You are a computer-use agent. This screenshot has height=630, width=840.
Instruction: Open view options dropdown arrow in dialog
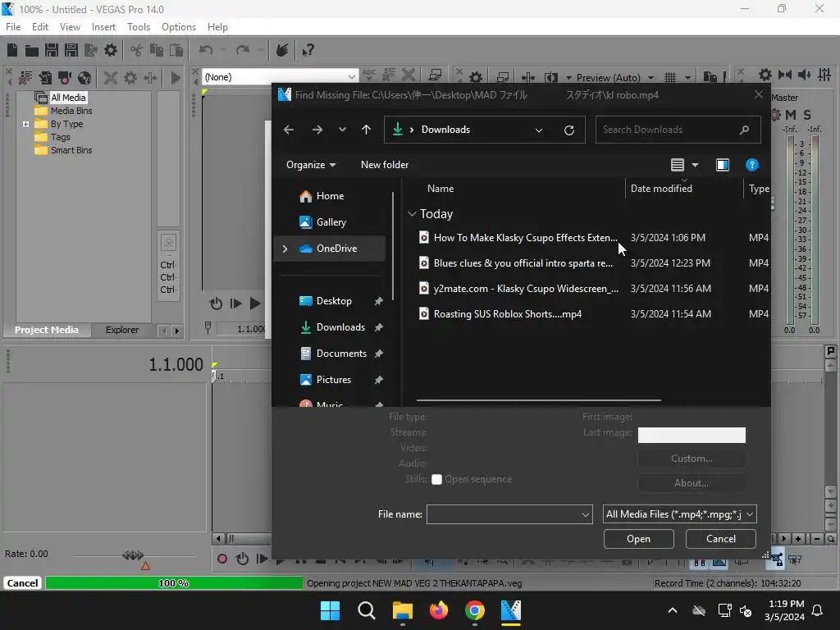pos(696,165)
